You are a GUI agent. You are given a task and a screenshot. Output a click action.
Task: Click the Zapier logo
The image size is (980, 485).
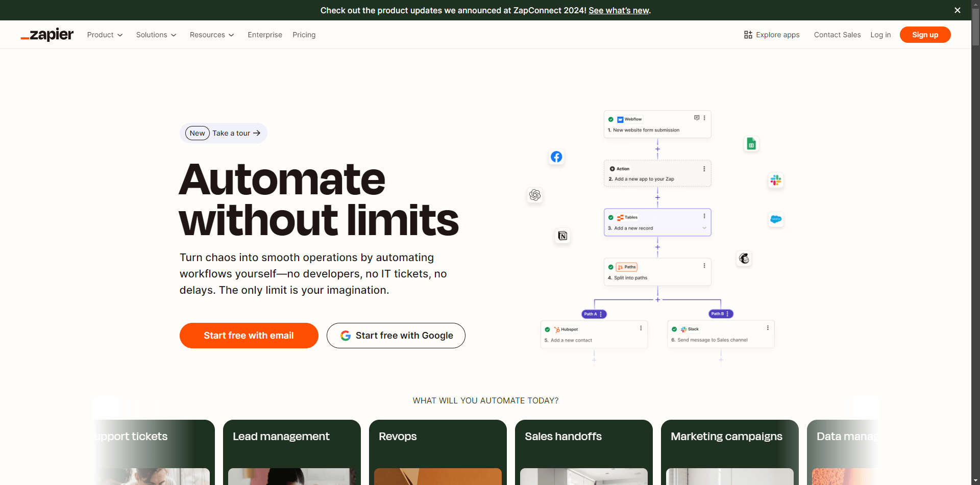click(x=47, y=35)
